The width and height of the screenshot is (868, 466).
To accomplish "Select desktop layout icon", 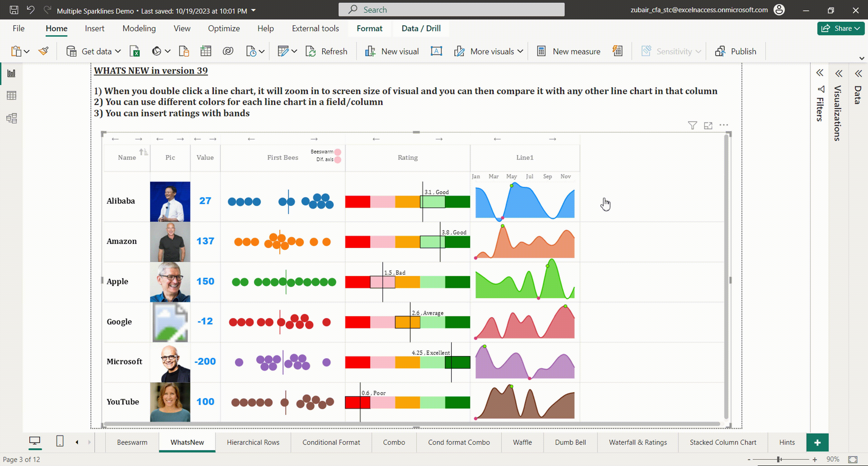I will click(35, 441).
